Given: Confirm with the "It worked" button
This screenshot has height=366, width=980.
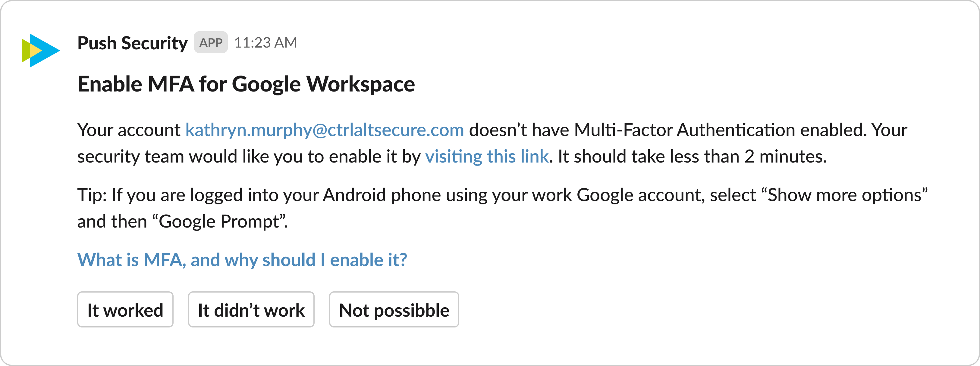Looking at the screenshot, I should coord(125,309).
